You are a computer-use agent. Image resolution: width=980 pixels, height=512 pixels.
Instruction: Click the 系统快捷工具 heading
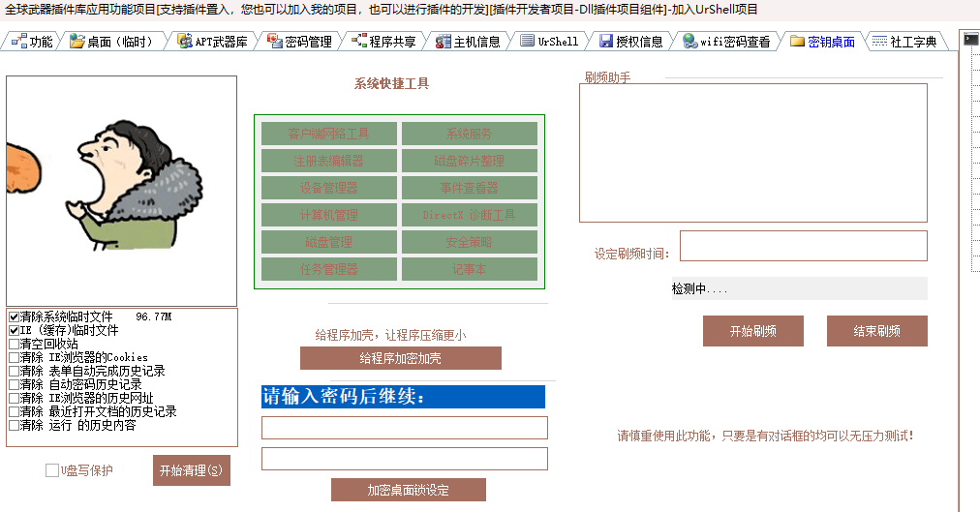[392, 83]
